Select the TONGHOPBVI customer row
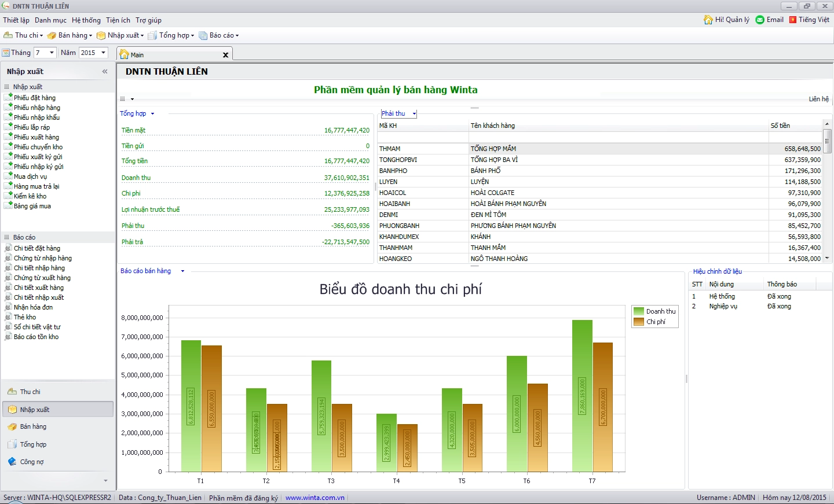The height and width of the screenshot is (504, 834). (x=600, y=160)
